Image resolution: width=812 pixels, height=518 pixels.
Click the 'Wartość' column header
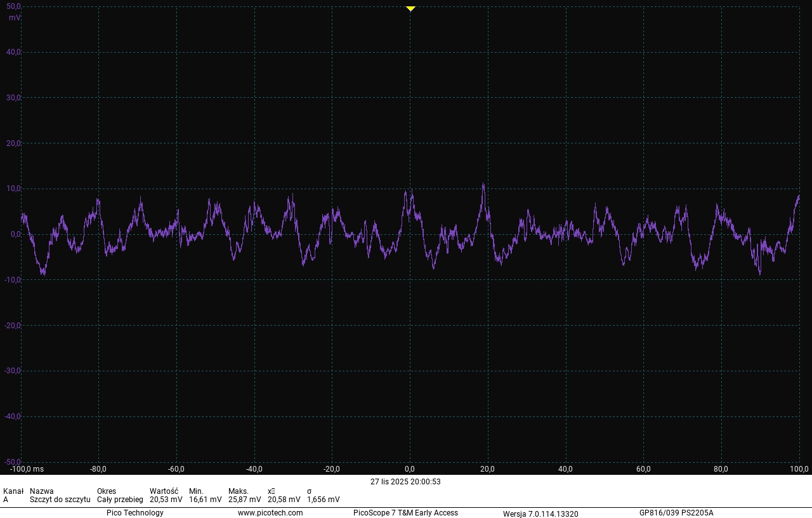[164, 491]
